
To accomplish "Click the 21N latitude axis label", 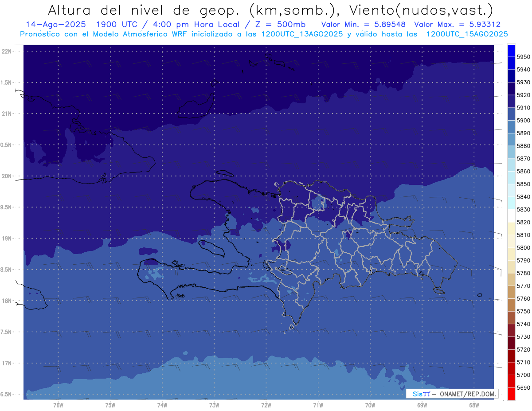I will (7, 114).
